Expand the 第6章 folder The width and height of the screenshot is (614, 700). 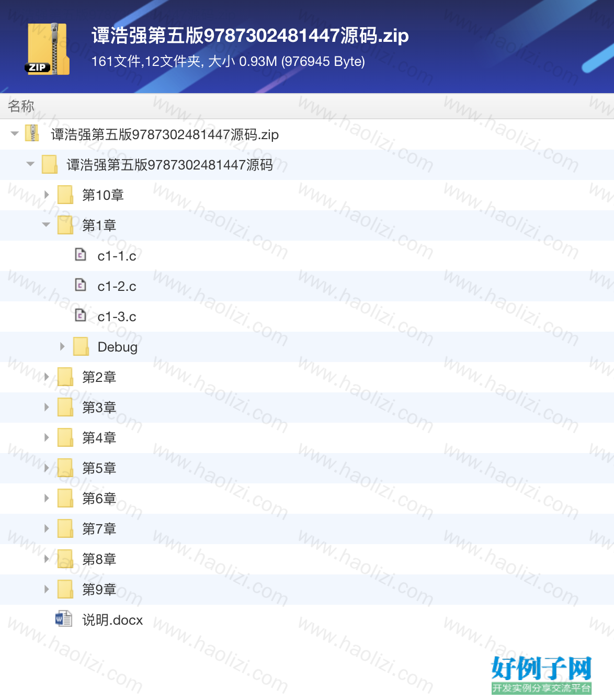click(47, 498)
